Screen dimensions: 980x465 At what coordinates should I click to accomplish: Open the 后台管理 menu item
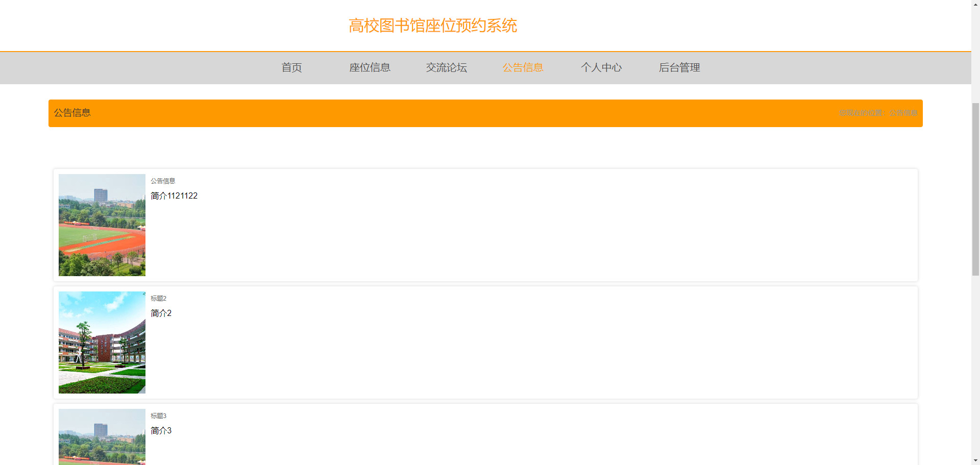coord(679,67)
